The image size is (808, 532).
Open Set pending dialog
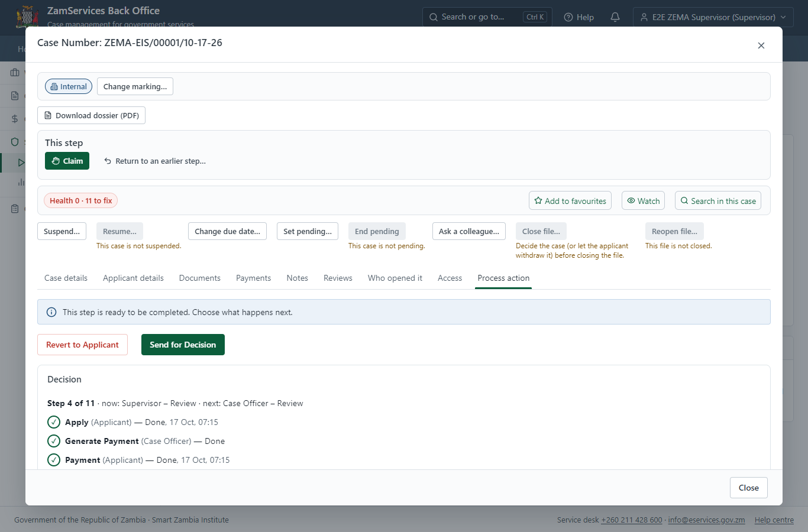pyautogui.click(x=308, y=231)
